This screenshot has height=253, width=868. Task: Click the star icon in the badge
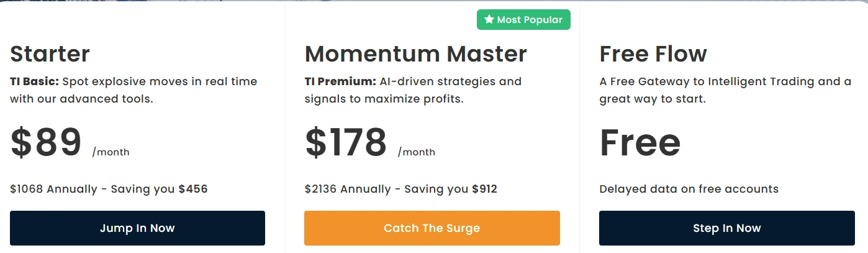[489, 20]
